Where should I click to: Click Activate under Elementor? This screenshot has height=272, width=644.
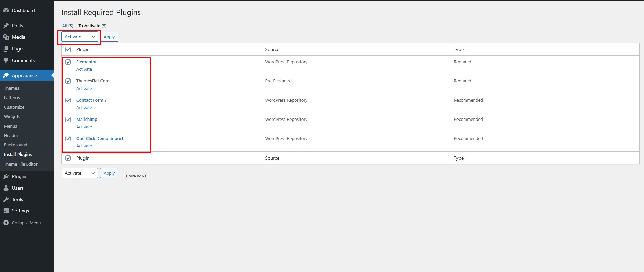click(84, 69)
